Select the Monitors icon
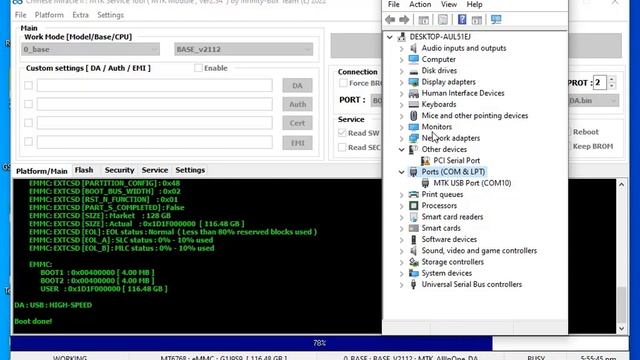The height and width of the screenshot is (360, 640). click(413, 127)
